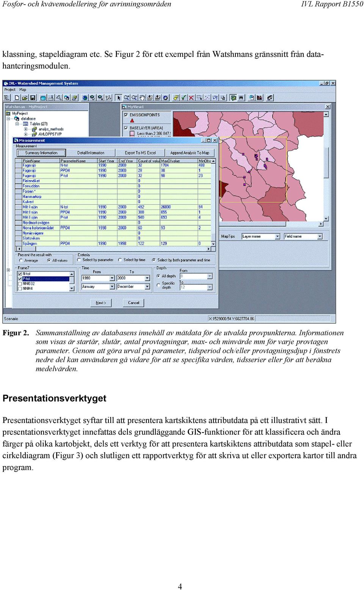This screenshot has width=364, height=590.
Task: Uncheck the N-tot parameter checkbox
Action: coord(20,274)
